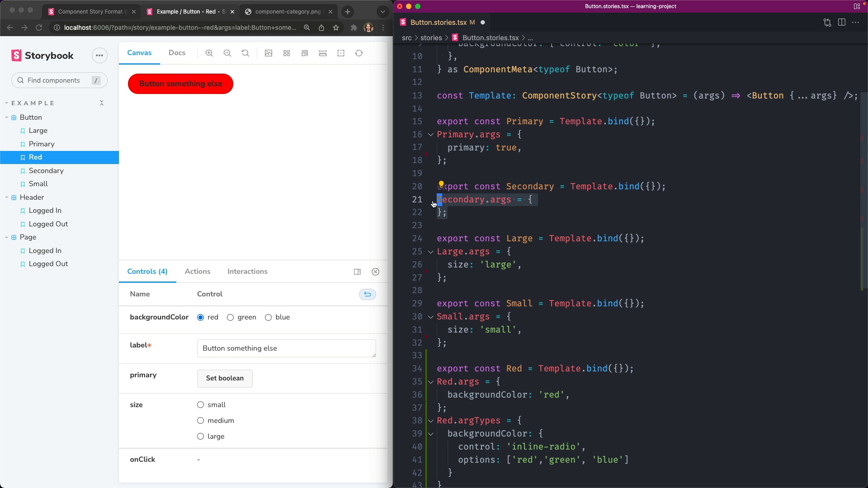Switch to the Canvas tab
Image resolution: width=868 pixels, height=488 pixels.
[x=139, y=53]
